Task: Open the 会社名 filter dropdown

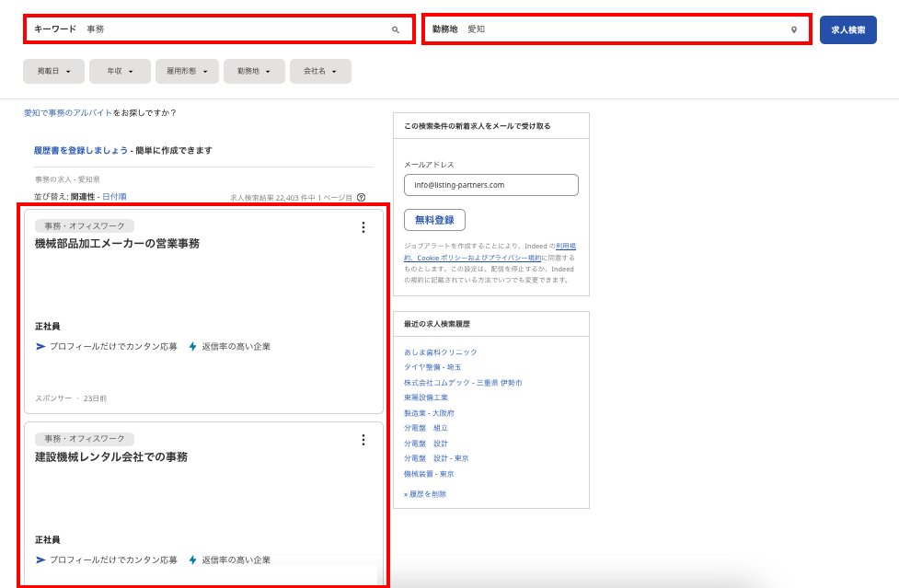Action: pyautogui.click(x=320, y=71)
